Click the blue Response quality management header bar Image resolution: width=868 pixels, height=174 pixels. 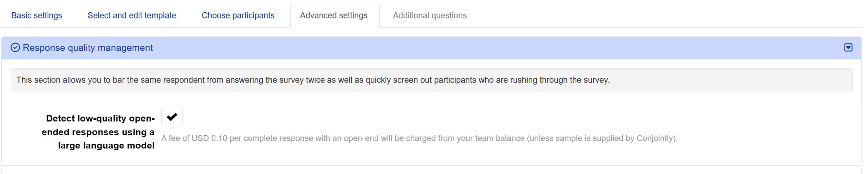pyautogui.click(x=431, y=48)
